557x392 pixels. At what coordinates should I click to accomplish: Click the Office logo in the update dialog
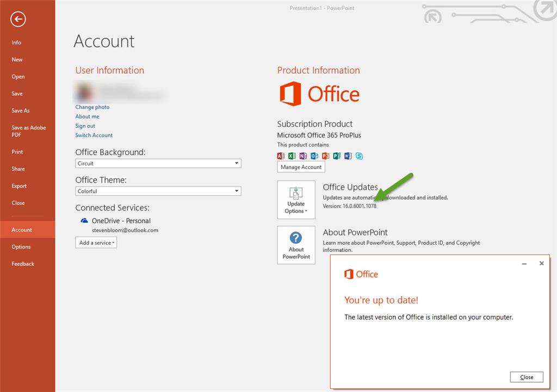pyautogui.click(x=361, y=274)
